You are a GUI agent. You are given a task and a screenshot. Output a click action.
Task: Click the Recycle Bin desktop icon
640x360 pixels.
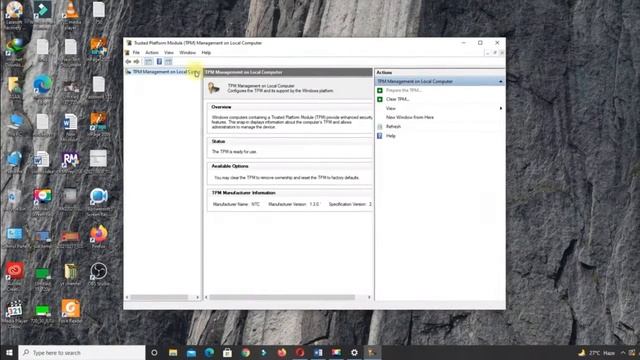(13, 200)
